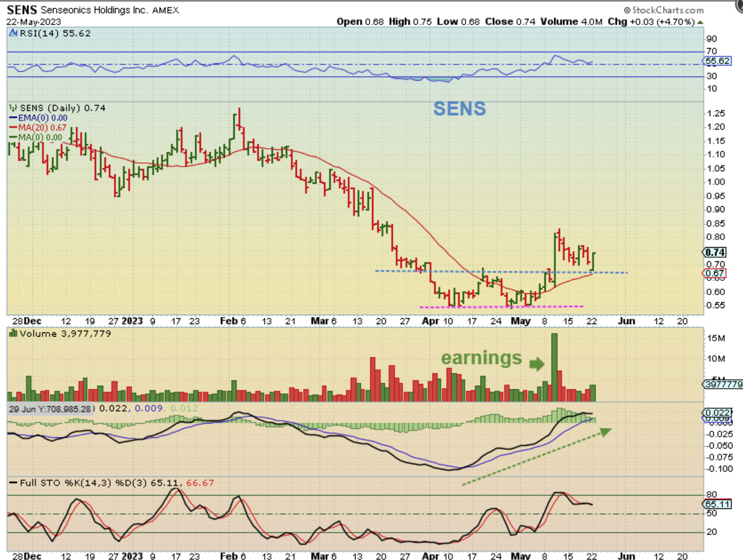The height and width of the screenshot is (560, 743).
Task: Click the gray 29 Jun Y:708,985.28 readout box
Action: [51, 408]
